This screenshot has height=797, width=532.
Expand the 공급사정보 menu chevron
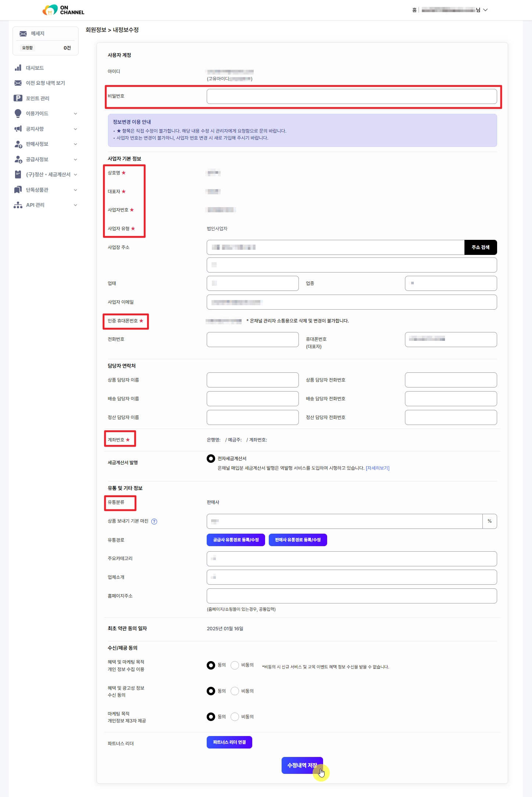click(x=75, y=159)
